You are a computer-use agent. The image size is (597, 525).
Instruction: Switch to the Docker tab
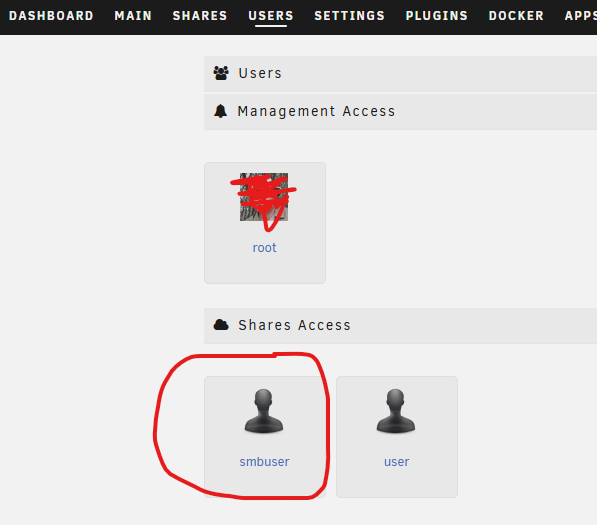[516, 16]
